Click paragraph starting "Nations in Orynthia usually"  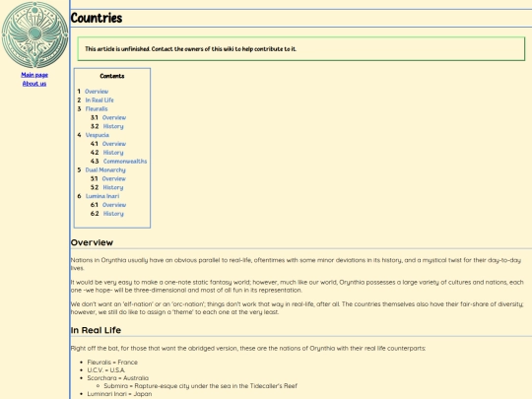pyautogui.click(x=296, y=264)
